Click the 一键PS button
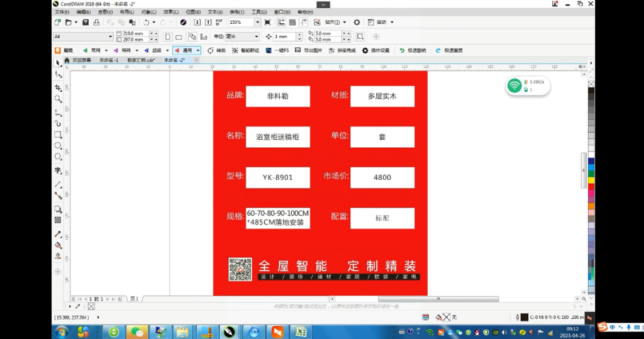This screenshot has height=339, width=644. tap(277, 50)
